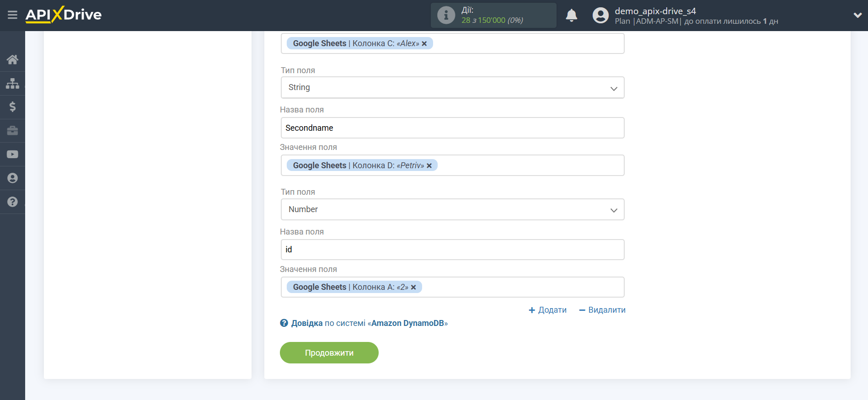Viewport: 868px width, 400px height.
Task: Click the Додати link
Action: (547, 310)
